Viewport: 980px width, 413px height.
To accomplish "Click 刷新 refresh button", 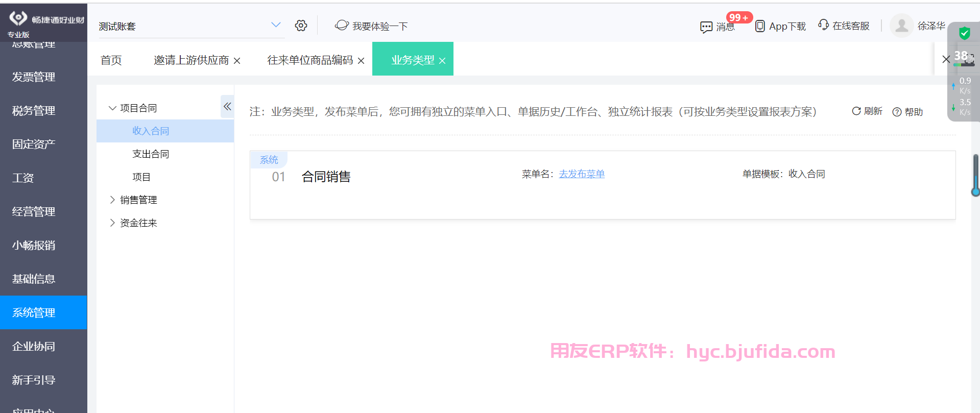I will (867, 111).
